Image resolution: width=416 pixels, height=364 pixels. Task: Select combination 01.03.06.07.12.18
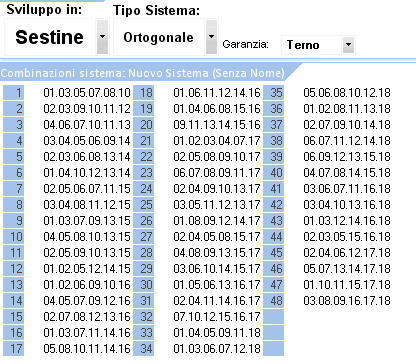pyautogui.click(x=217, y=349)
